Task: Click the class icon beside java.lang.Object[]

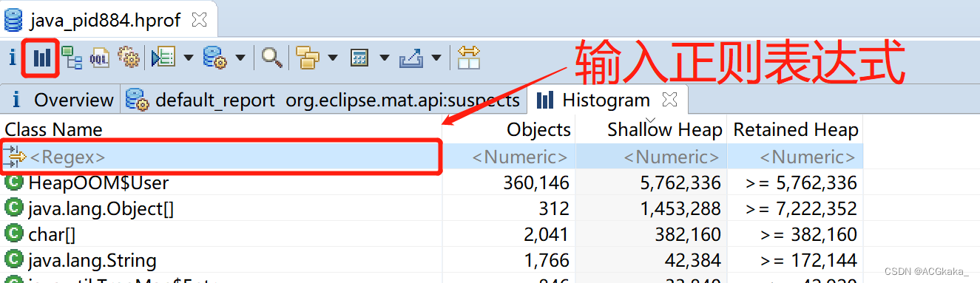Action: (x=14, y=208)
